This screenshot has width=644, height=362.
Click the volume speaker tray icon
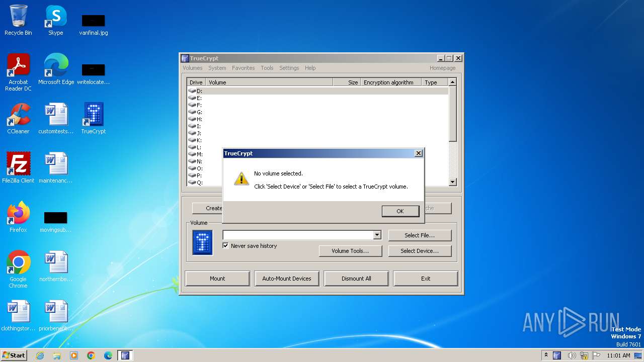pyautogui.click(x=571, y=355)
